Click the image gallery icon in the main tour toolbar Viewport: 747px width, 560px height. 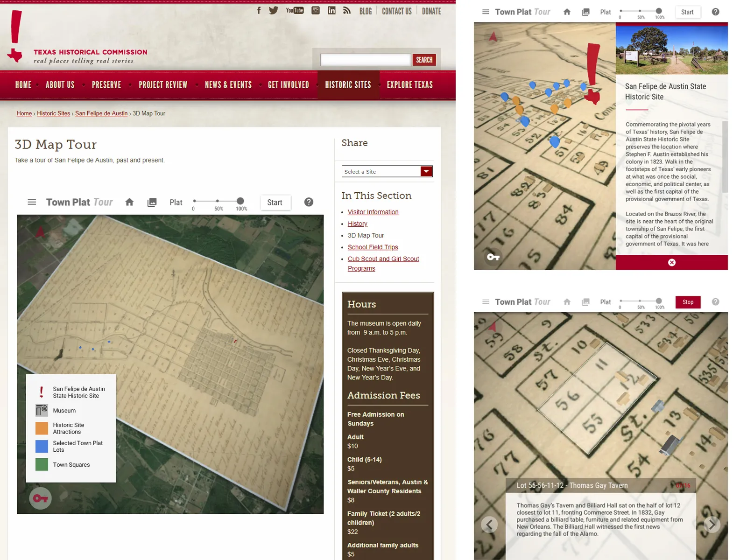click(x=152, y=203)
